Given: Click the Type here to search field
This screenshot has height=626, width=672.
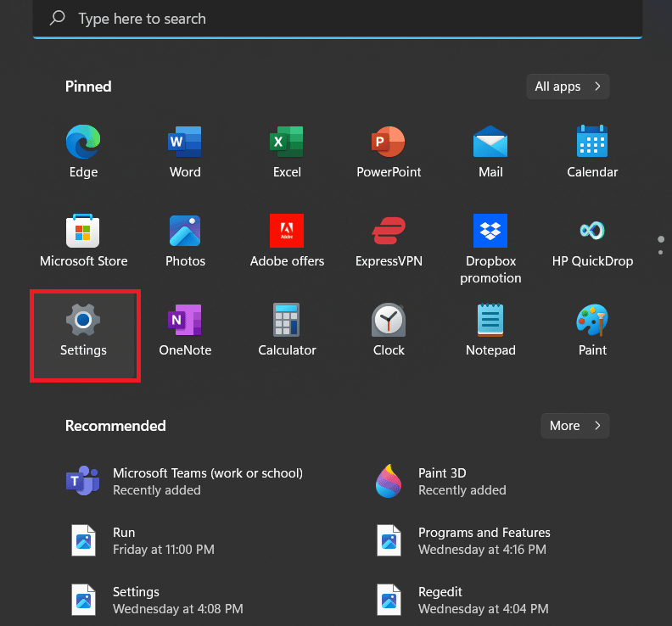Looking at the screenshot, I should click(x=338, y=19).
